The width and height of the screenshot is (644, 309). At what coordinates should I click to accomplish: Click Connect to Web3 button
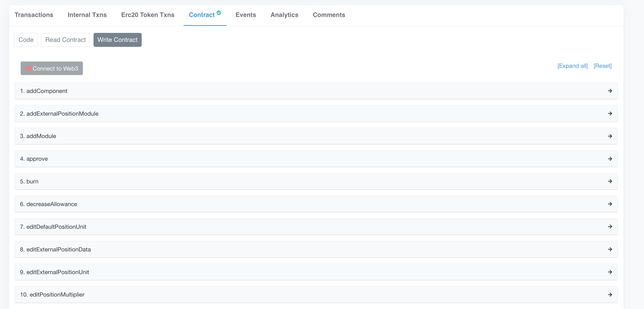pyautogui.click(x=52, y=68)
